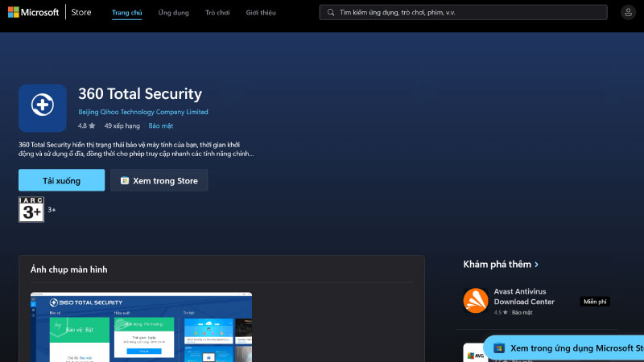This screenshot has height=362, width=644.
Task: Click the Xem trong Store button
Action: pos(159,181)
